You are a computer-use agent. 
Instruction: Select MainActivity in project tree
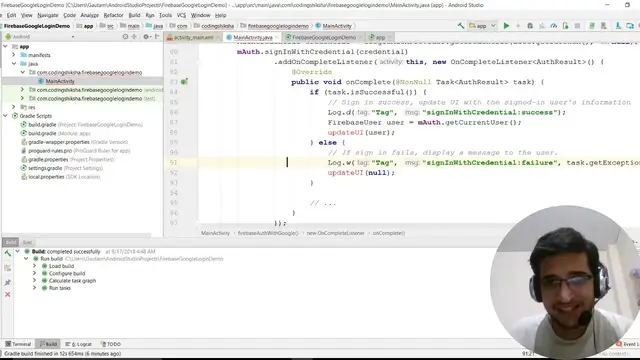tap(60, 81)
